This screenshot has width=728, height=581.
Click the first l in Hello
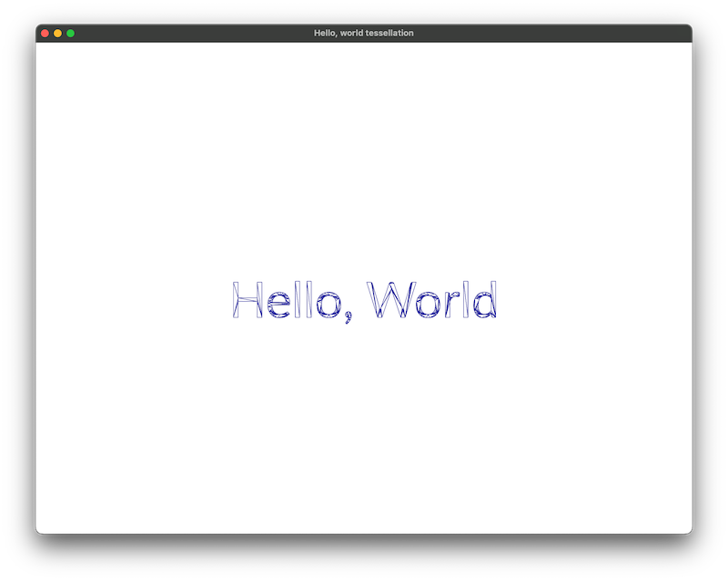pyautogui.click(x=298, y=300)
